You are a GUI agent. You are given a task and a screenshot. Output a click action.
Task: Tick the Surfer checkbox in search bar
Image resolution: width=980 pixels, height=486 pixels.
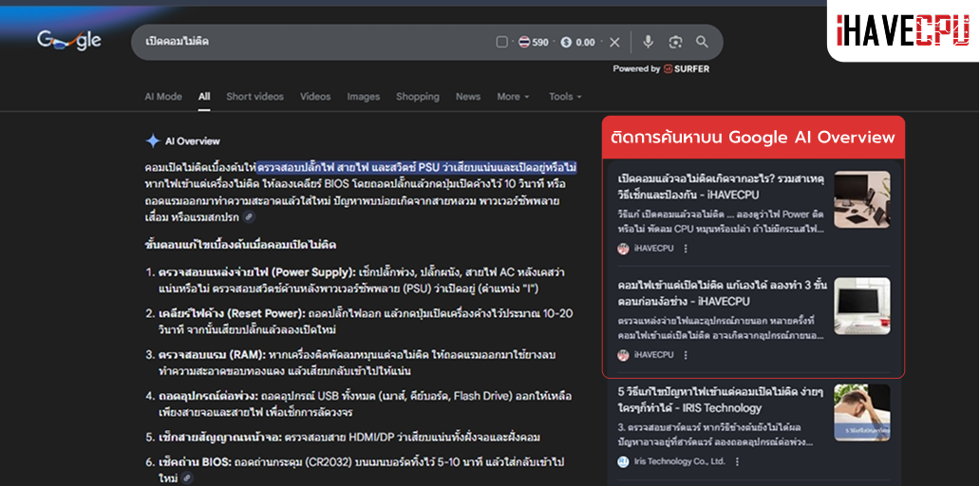point(501,42)
